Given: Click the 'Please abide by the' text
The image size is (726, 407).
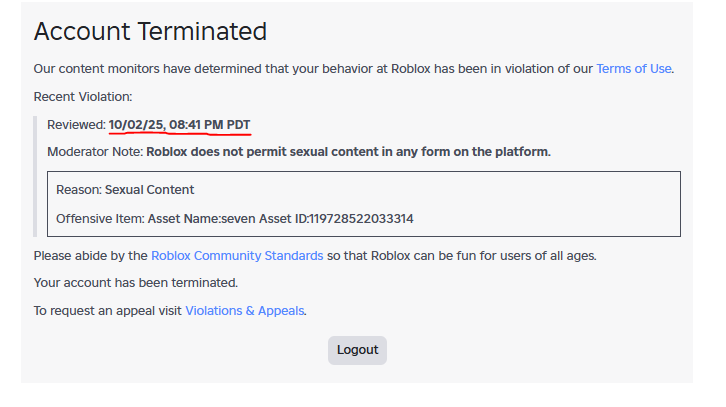Looking at the screenshot, I should click(x=91, y=255).
